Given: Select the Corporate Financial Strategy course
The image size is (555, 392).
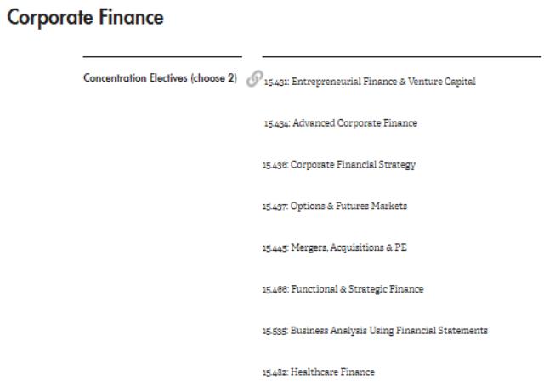Looking at the screenshot, I should 339,165.
